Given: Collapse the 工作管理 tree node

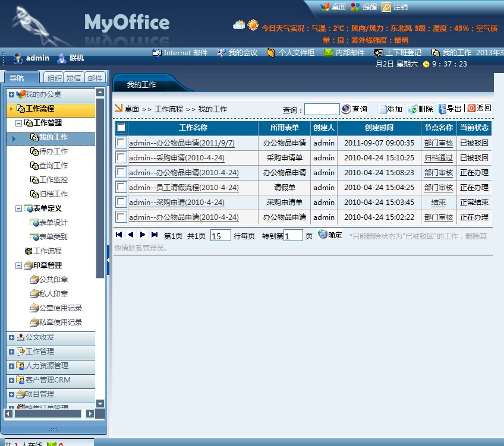Looking at the screenshot, I should (19, 123).
